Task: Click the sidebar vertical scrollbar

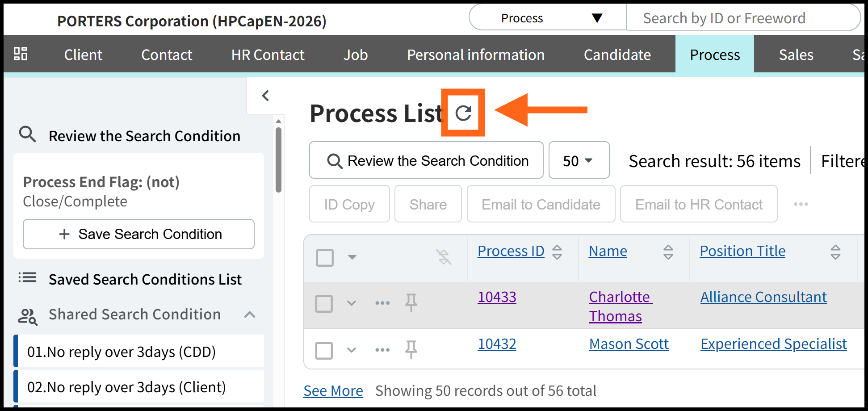Action: (278, 160)
